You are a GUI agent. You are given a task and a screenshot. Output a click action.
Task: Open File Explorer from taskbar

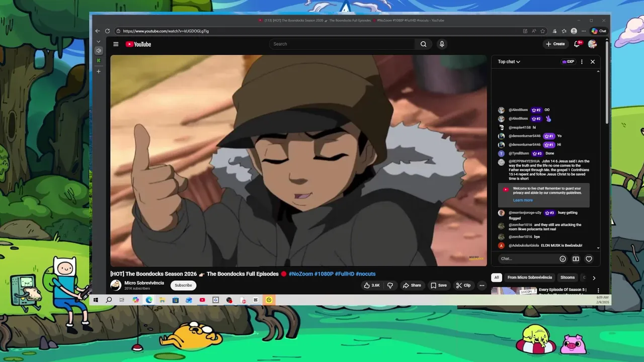(x=162, y=300)
